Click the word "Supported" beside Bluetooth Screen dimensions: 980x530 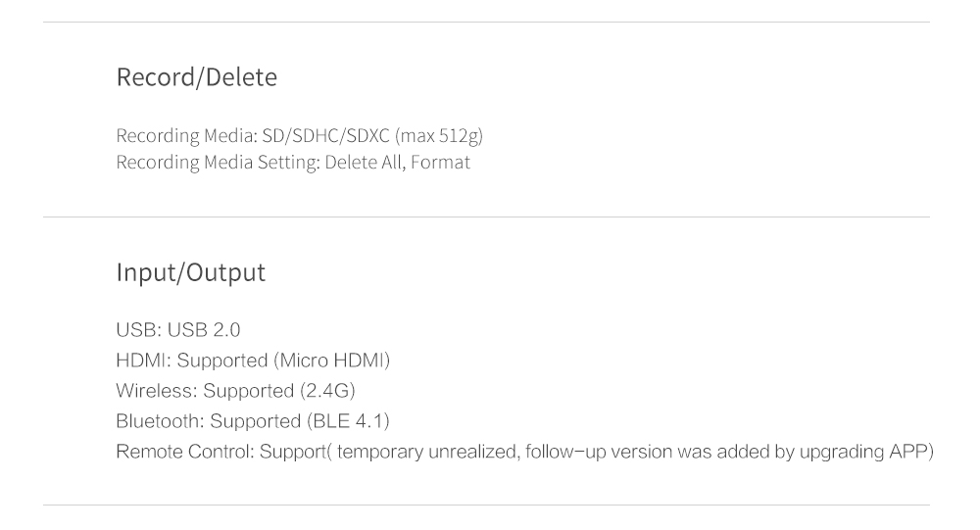tap(255, 422)
